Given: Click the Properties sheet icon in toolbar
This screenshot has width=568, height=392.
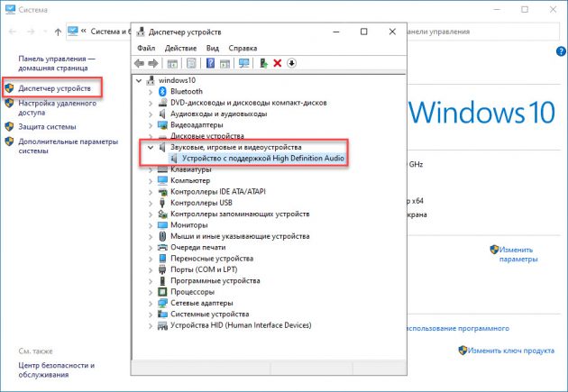Looking at the screenshot, I should [x=191, y=63].
